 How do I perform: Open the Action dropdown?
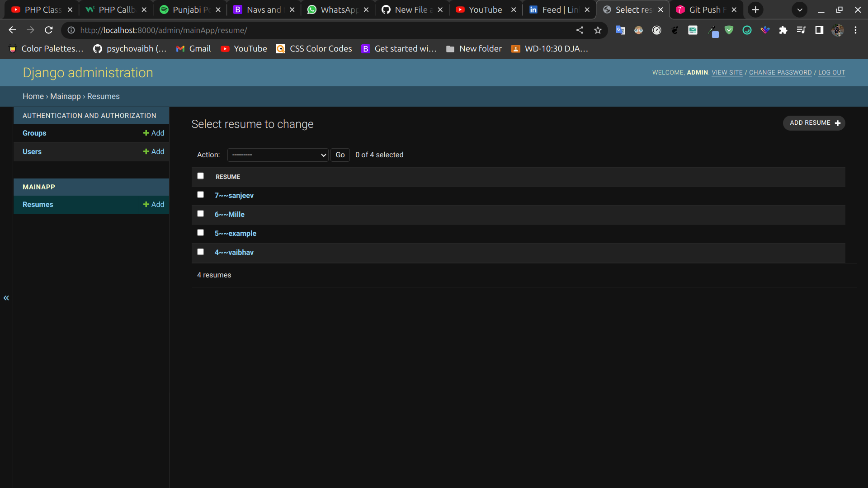[278, 155]
